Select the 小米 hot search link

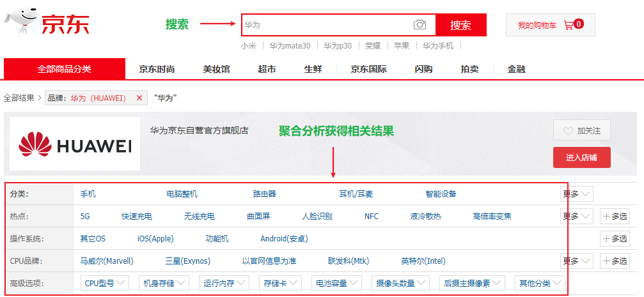249,46
